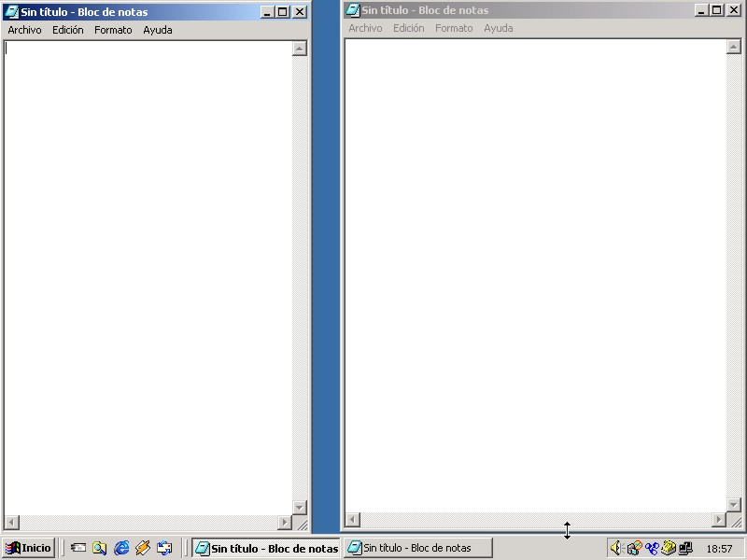Click the Inicio start button
This screenshot has height=560, width=747.
29,548
